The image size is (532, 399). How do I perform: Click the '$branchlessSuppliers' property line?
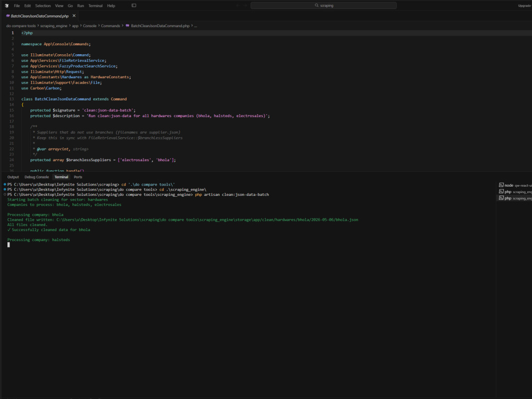(103, 160)
